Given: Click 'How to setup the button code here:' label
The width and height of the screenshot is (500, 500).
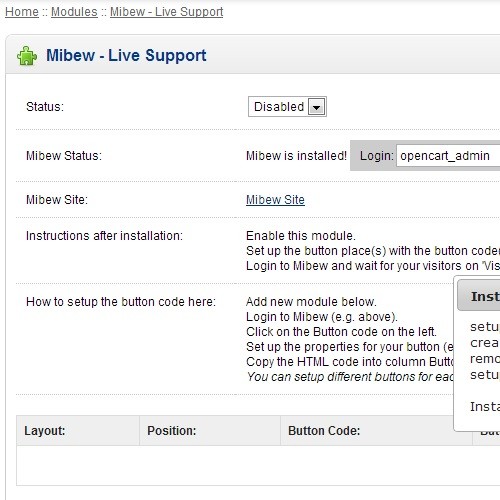Looking at the screenshot, I should [121, 302].
